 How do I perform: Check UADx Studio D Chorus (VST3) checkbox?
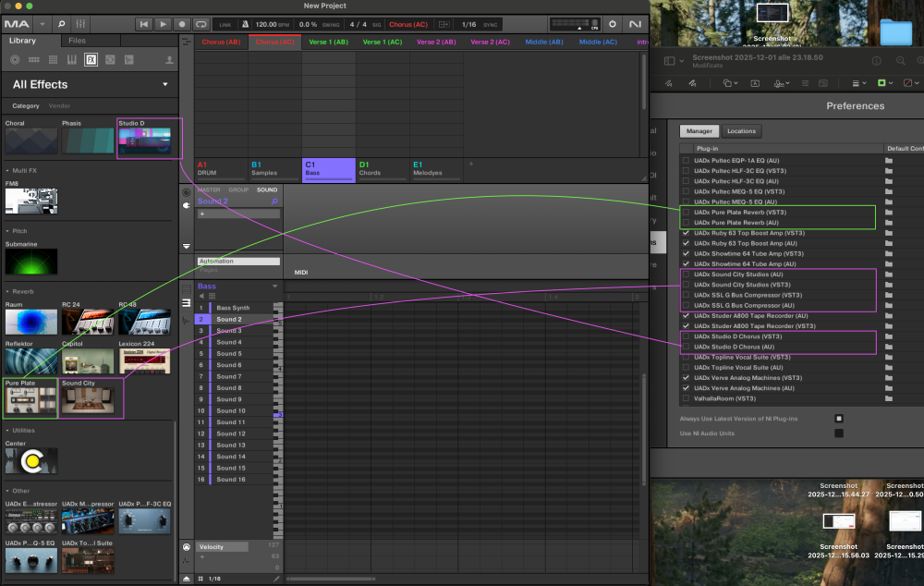click(686, 336)
